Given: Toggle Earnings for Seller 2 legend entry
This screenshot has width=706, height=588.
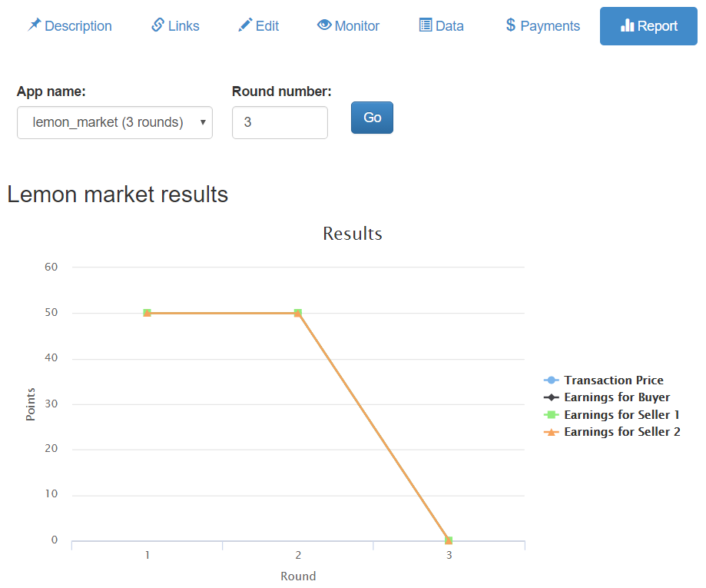Looking at the screenshot, I should [612, 432].
